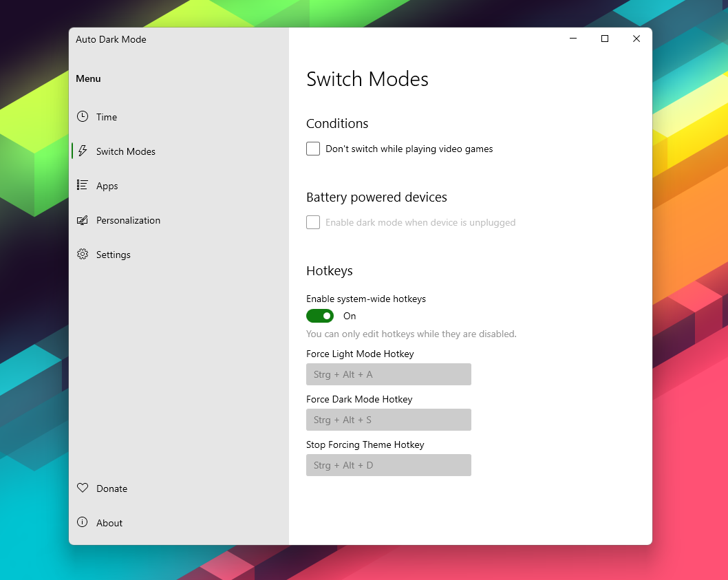Click the On label beside the toggle
Screen dimensions: 728x580
(x=350, y=316)
